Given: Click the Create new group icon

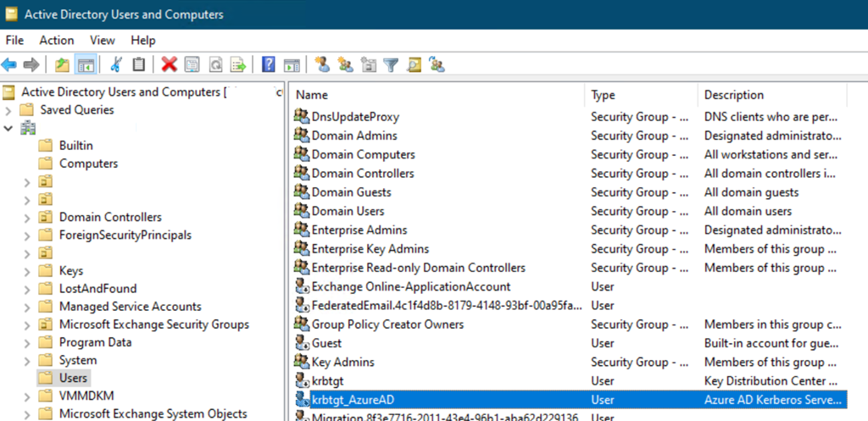Looking at the screenshot, I should point(345,64).
